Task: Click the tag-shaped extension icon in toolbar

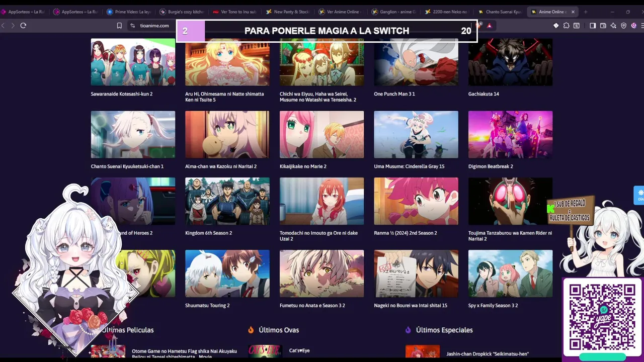Action: pos(556,26)
